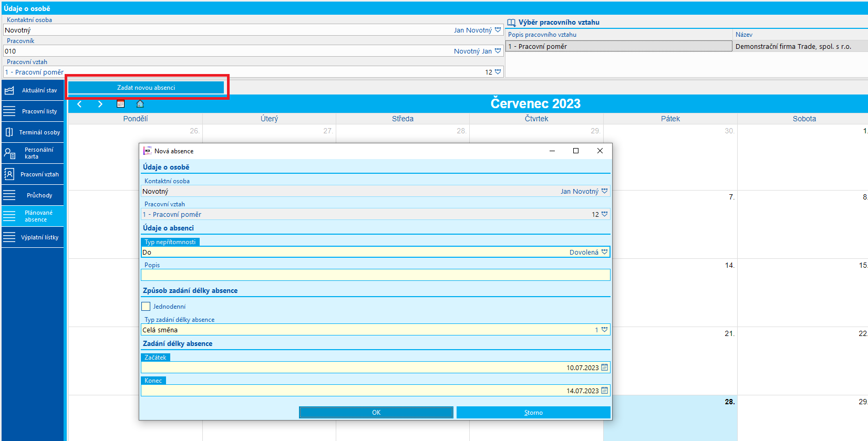Image resolution: width=868 pixels, height=441 pixels.
Task: Click the Začátek date field
Action: click(x=376, y=367)
